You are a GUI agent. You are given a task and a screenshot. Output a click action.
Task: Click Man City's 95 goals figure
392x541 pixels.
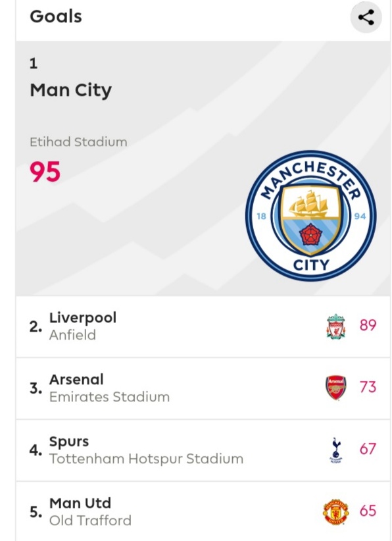[x=45, y=172]
